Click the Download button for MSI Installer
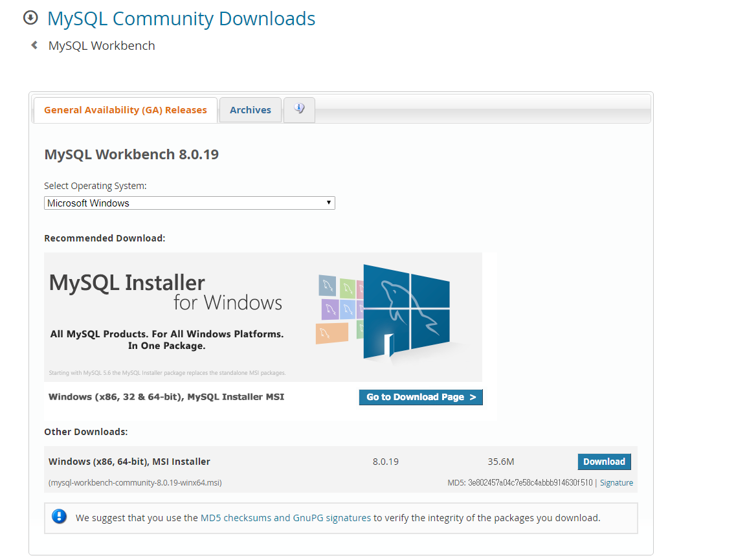Screen dimensions: 747x560 (x=604, y=462)
